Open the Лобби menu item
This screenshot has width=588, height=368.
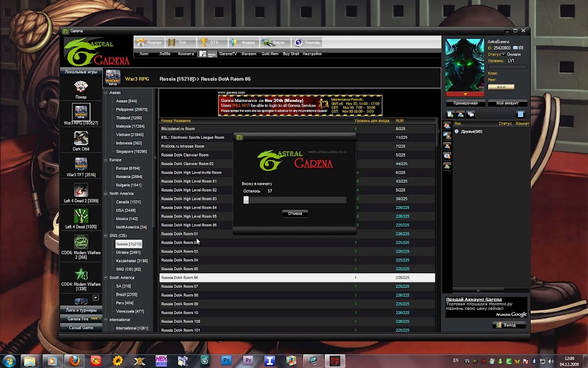pyautogui.click(x=164, y=54)
